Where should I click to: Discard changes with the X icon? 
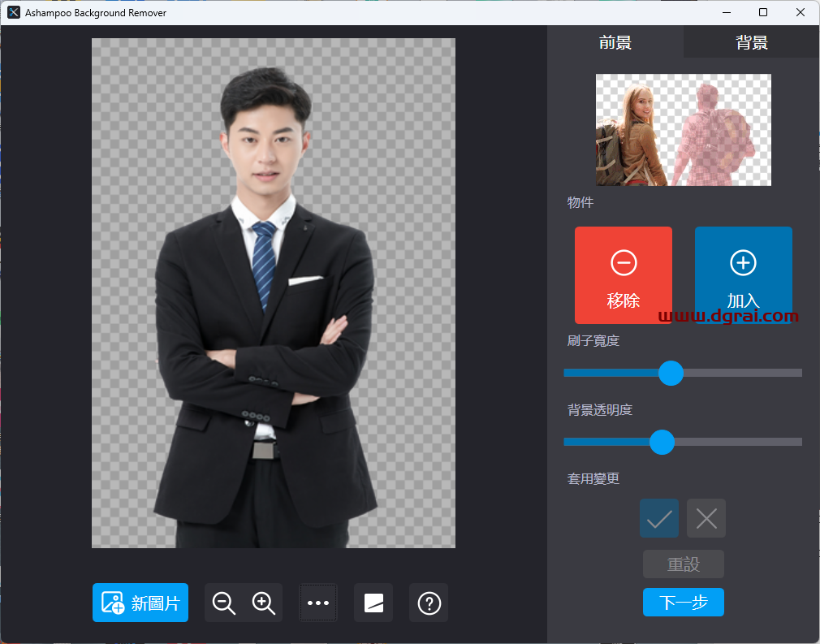point(706,518)
